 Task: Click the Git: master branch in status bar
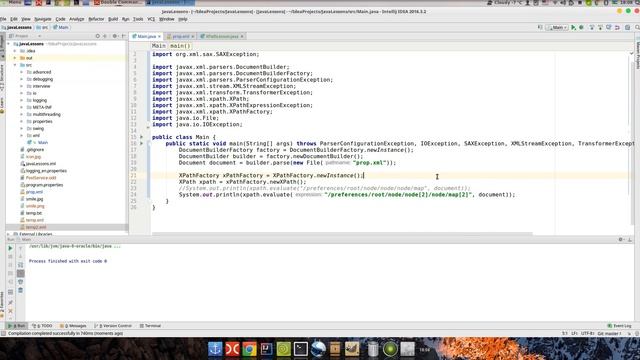609,333
